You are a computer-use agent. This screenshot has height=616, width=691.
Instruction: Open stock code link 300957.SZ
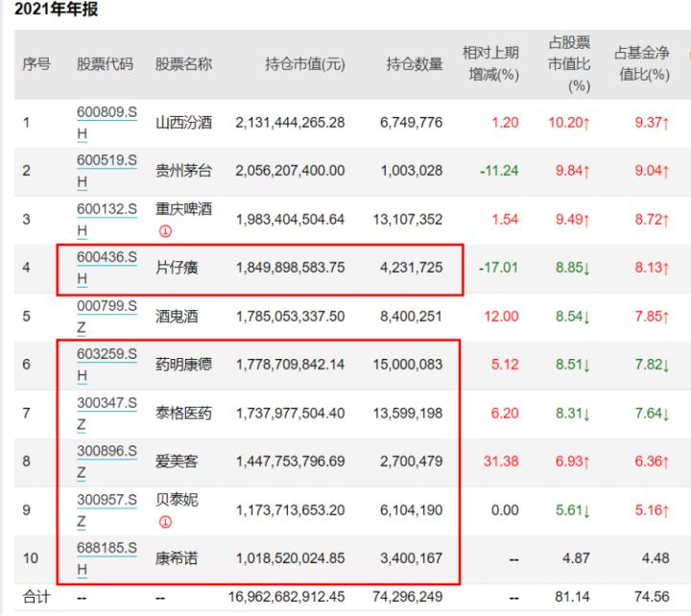pyautogui.click(x=107, y=510)
